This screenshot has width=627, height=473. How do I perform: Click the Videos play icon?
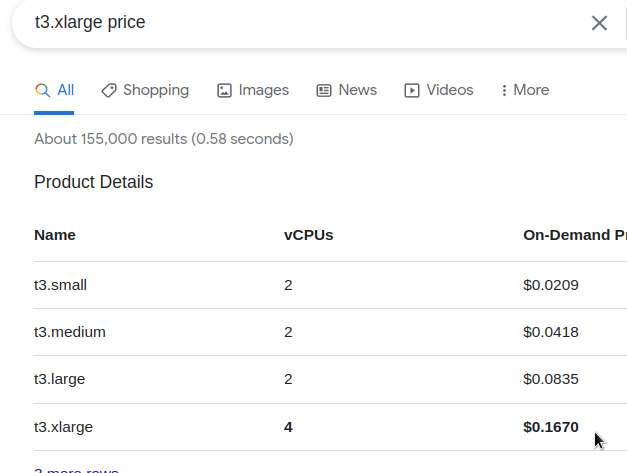point(412,90)
